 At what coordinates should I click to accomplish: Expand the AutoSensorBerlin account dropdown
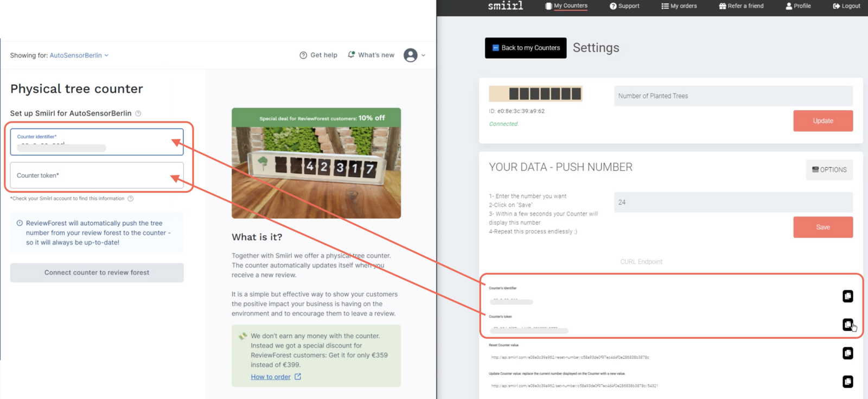79,55
